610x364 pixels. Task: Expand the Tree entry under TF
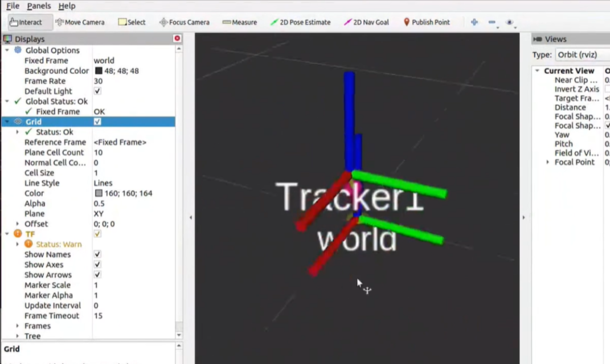coord(18,336)
